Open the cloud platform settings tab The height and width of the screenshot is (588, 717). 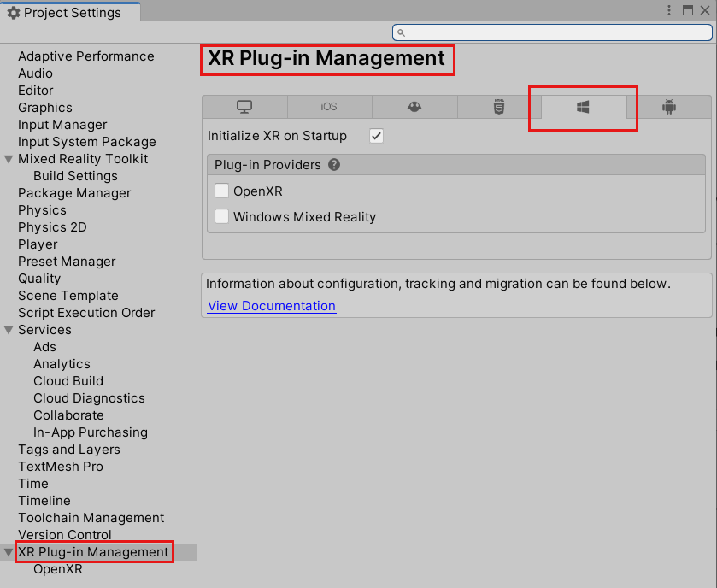coord(414,106)
